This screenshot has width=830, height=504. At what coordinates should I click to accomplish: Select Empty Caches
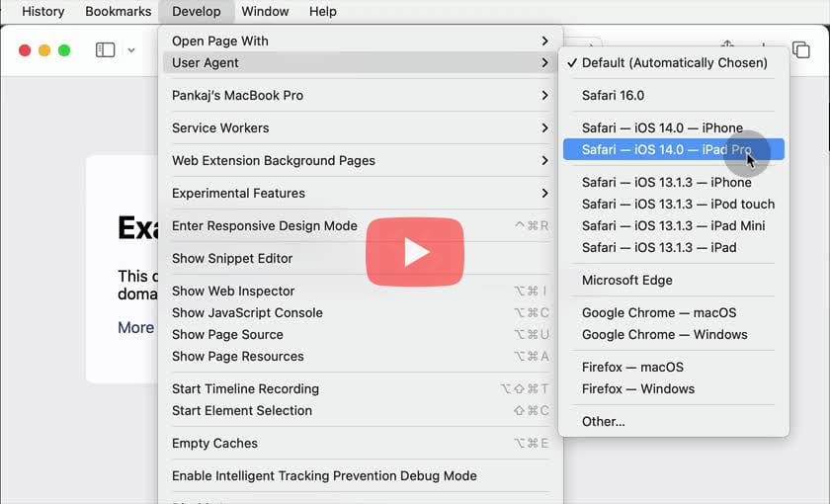tap(360, 443)
